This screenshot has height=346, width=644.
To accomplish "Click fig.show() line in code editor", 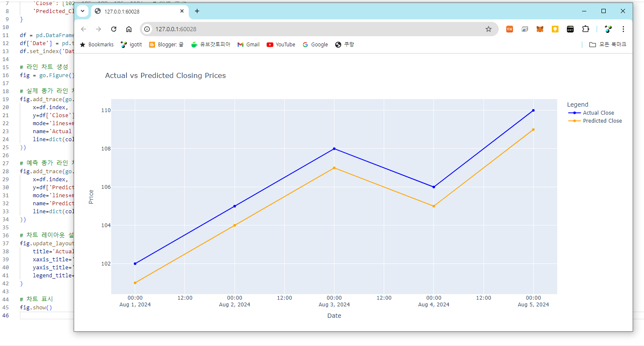I will (x=36, y=308).
